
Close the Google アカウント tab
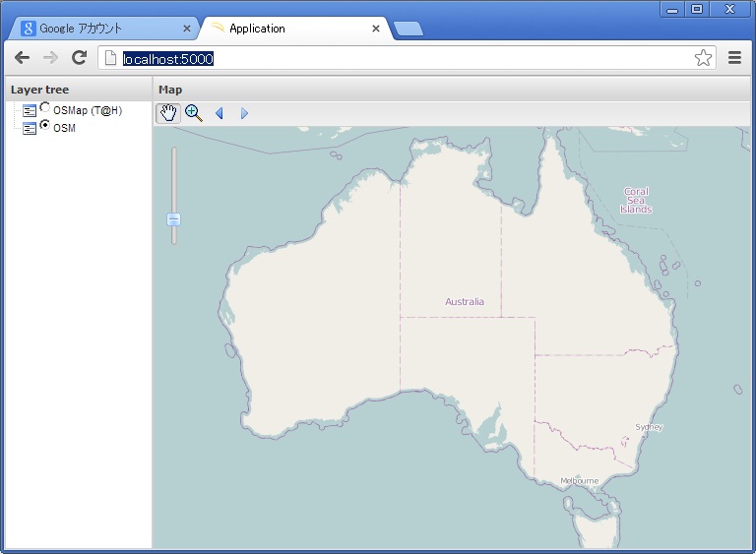pyautogui.click(x=187, y=29)
